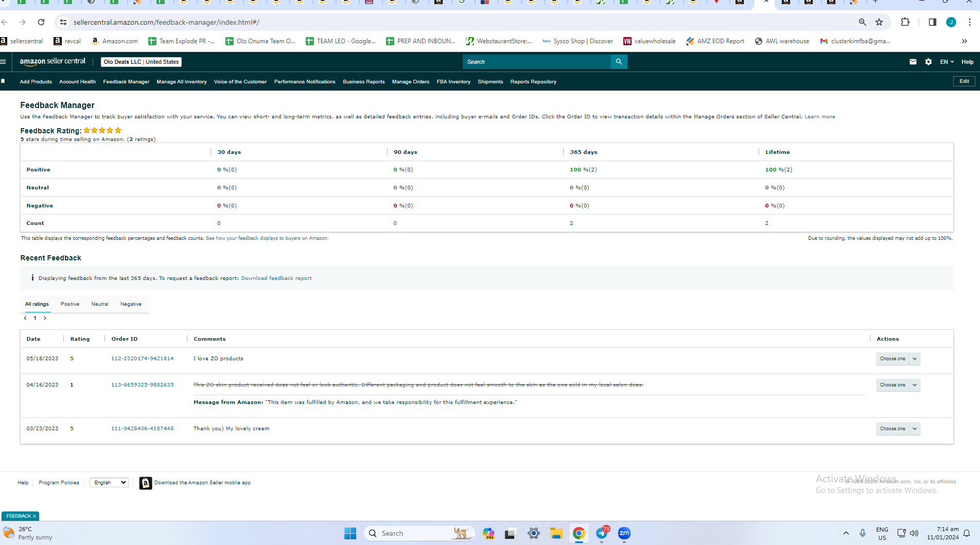
Task: Open Program Policies in the footer
Action: [x=59, y=483]
